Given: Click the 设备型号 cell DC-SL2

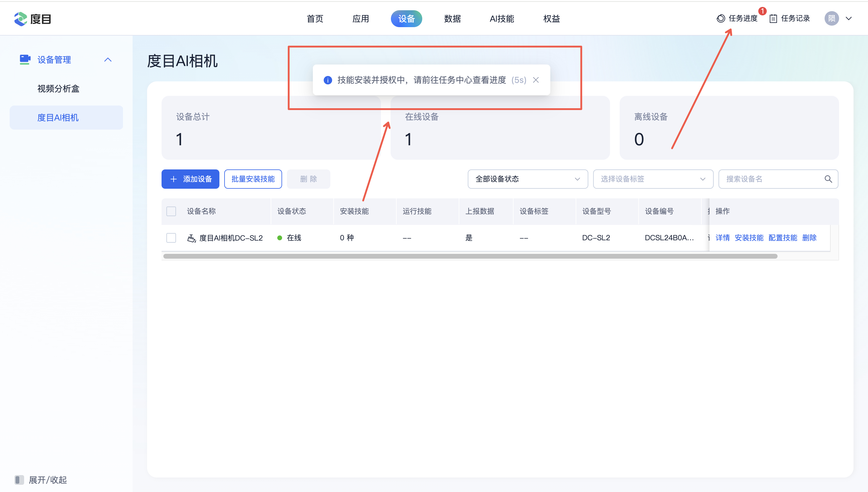Looking at the screenshot, I should 596,238.
